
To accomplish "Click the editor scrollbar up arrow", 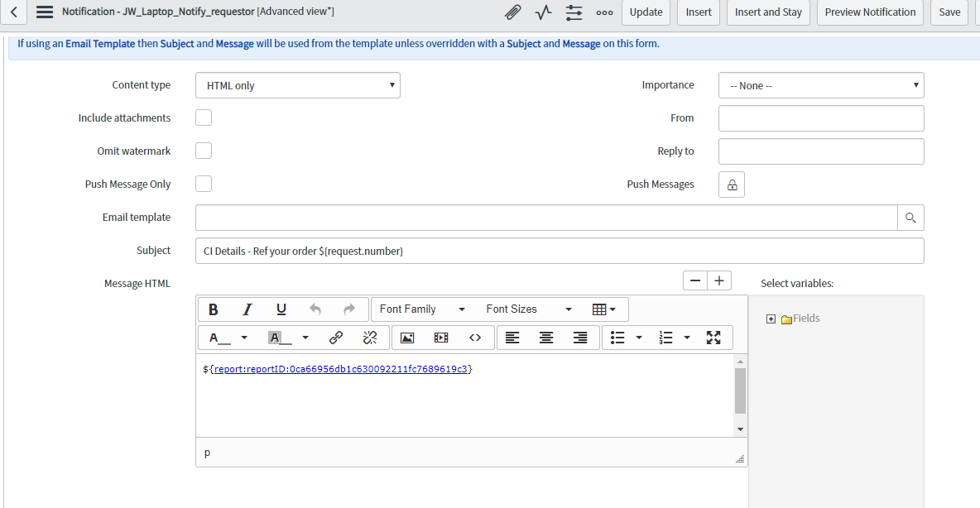I will tap(741, 362).
